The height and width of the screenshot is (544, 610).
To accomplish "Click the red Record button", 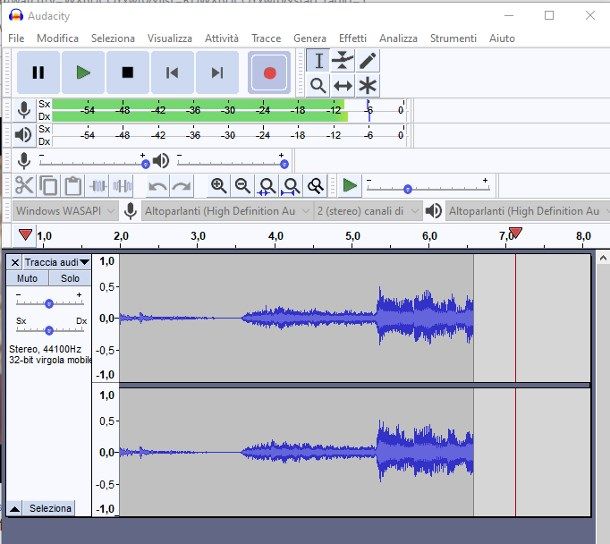I will tap(269, 72).
